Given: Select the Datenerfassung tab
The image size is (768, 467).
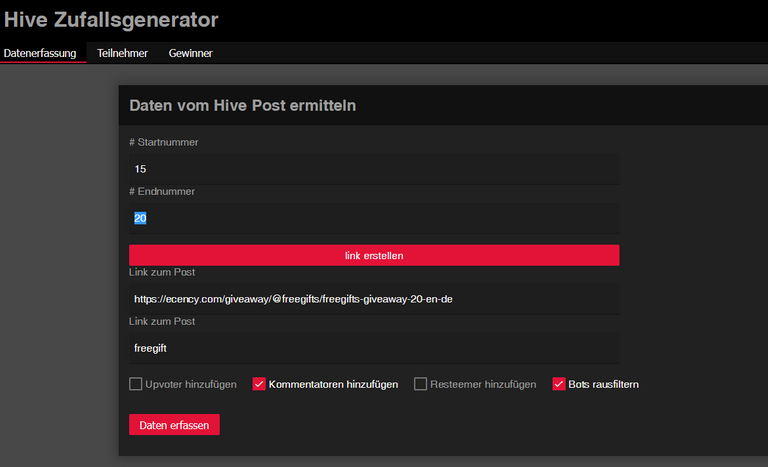Looking at the screenshot, I should click(40, 53).
